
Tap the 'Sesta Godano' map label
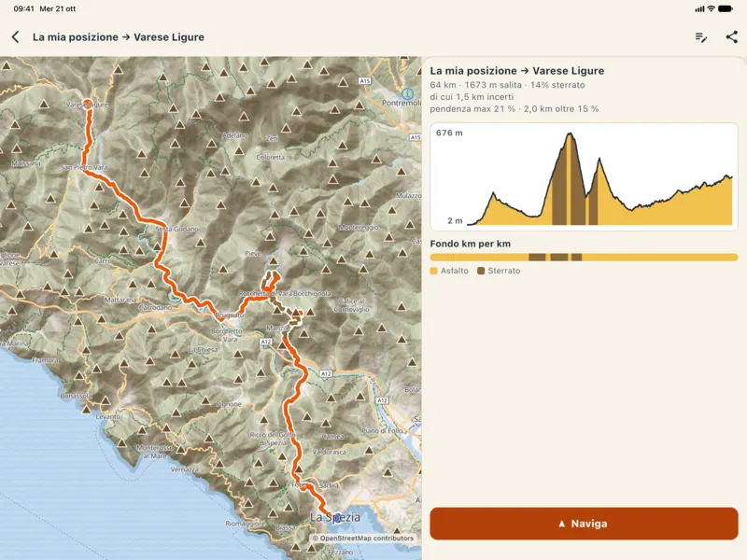[x=176, y=229]
